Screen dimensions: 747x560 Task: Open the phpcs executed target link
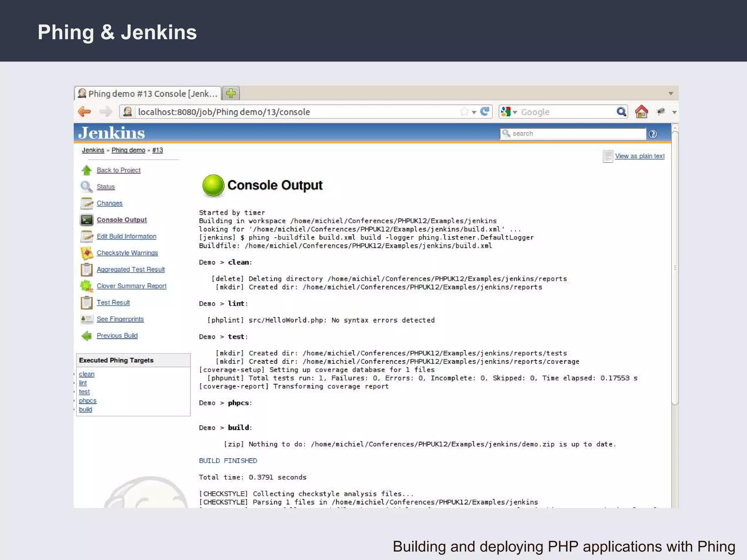click(88, 401)
